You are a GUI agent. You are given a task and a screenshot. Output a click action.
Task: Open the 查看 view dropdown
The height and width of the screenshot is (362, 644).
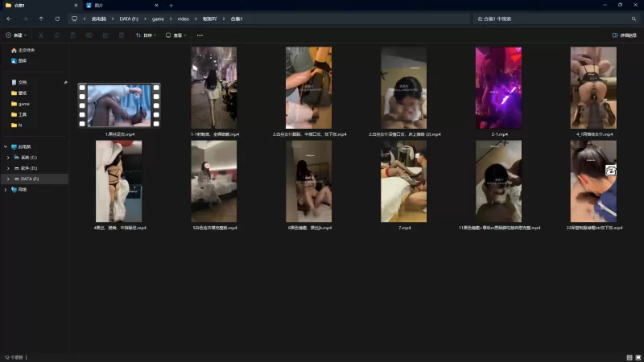[175, 35]
